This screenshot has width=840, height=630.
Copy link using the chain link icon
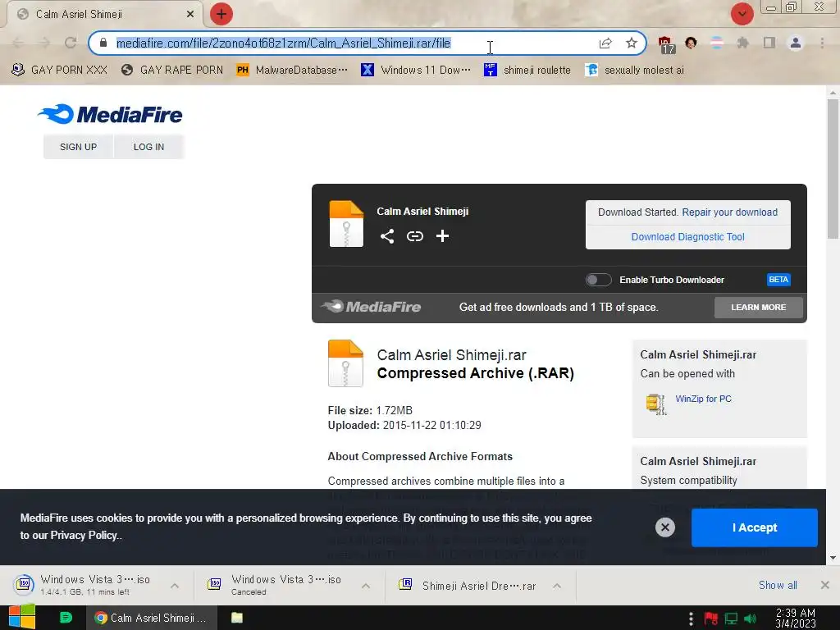coord(414,236)
